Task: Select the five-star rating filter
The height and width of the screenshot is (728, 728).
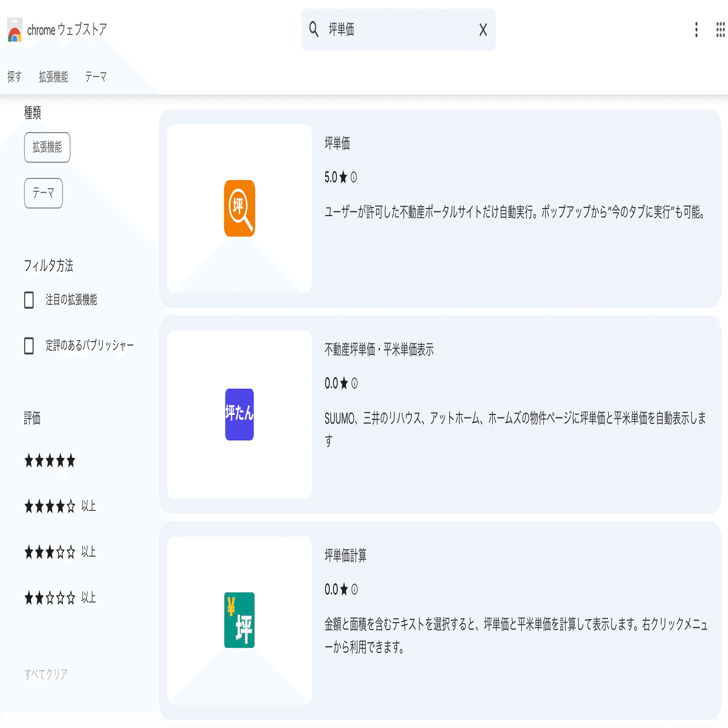Action: pos(50,461)
